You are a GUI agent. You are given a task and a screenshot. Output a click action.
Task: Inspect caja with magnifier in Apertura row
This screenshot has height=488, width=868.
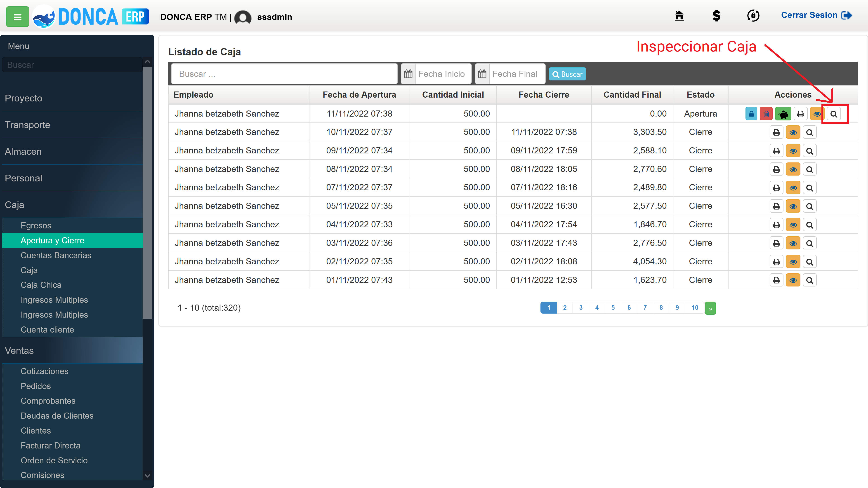[x=834, y=114]
